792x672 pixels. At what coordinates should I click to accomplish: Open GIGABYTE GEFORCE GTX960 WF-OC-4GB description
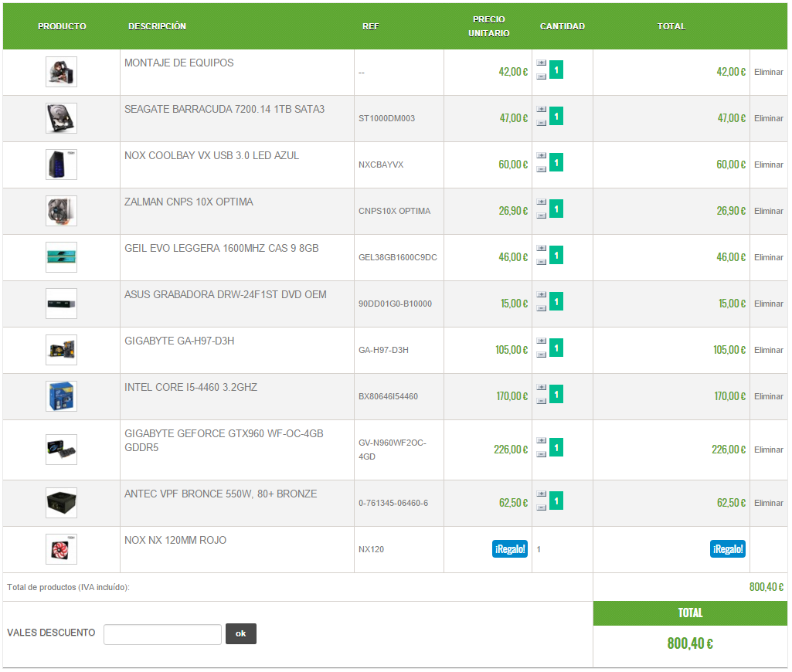(x=224, y=441)
